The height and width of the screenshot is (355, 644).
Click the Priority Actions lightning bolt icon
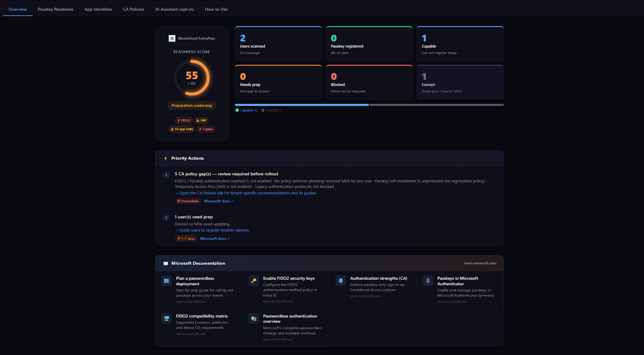pyautogui.click(x=166, y=158)
